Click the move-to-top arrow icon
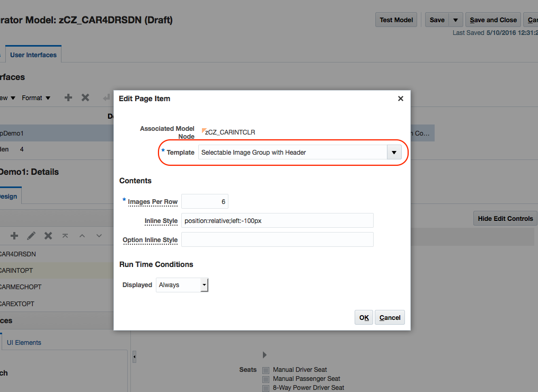The width and height of the screenshot is (538, 392). 65,236
